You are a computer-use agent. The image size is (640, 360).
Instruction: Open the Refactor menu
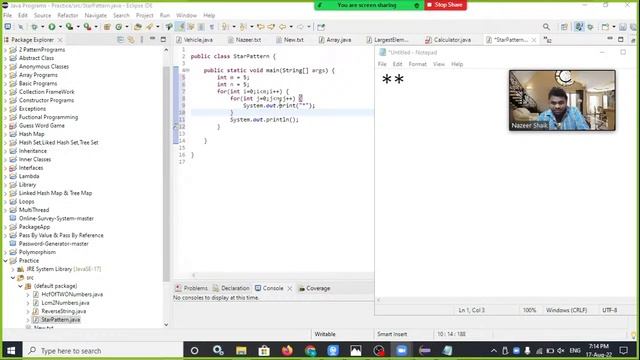(x=68, y=15)
